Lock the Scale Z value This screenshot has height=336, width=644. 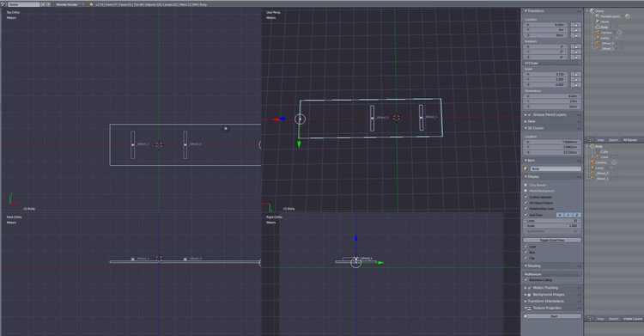pyautogui.click(x=577, y=85)
